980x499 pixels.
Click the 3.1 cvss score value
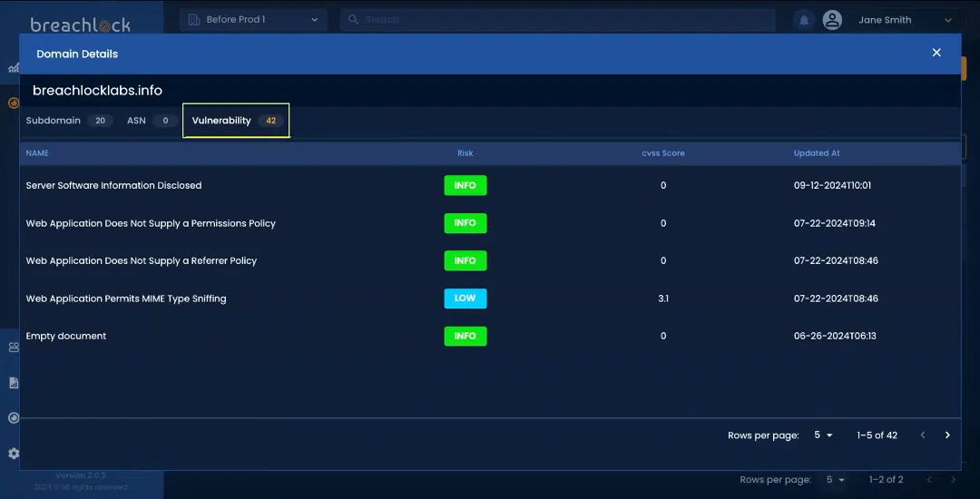tap(663, 298)
